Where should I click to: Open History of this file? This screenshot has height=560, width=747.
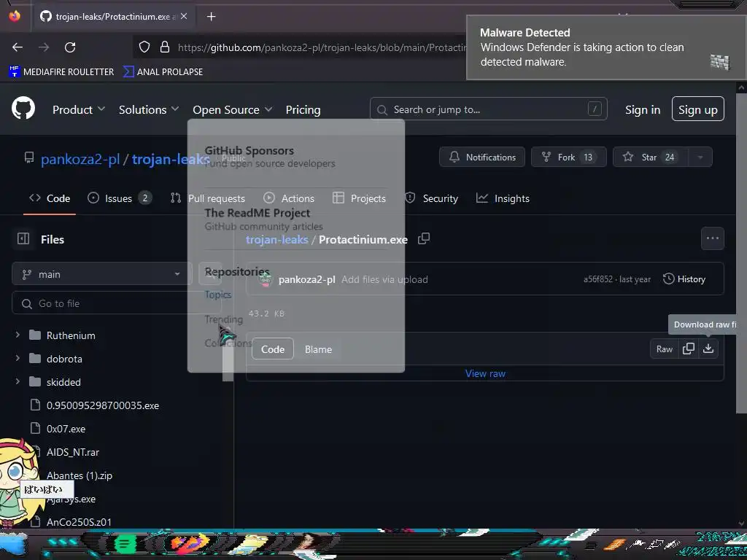click(684, 279)
